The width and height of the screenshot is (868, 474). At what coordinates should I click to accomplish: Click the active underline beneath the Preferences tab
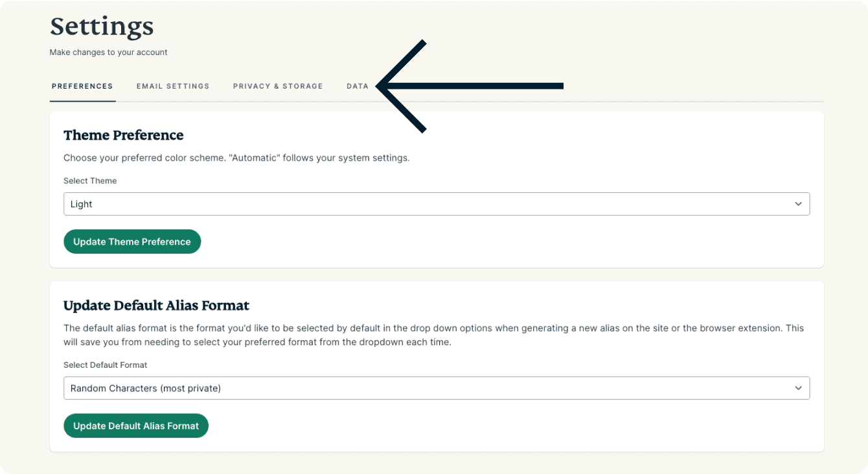[x=82, y=101]
